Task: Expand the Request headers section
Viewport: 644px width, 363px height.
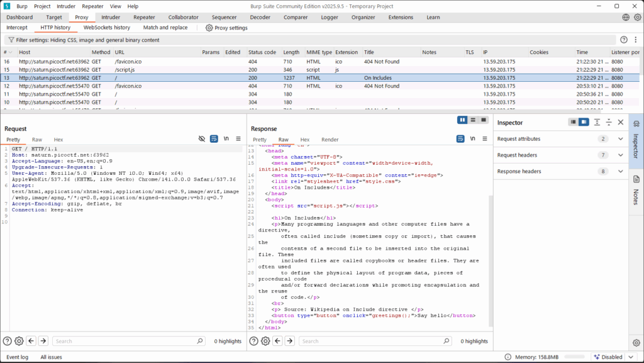Action: pos(621,155)
